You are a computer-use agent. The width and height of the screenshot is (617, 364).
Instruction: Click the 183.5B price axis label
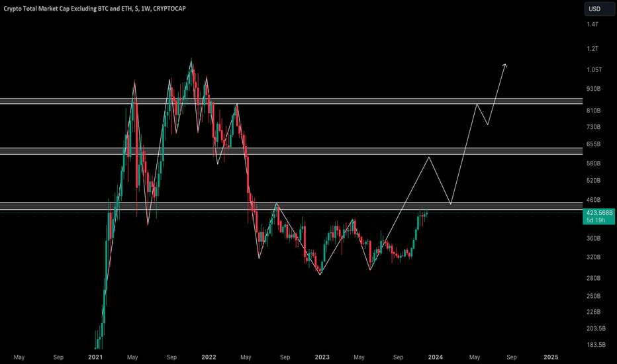coord(596,345)
